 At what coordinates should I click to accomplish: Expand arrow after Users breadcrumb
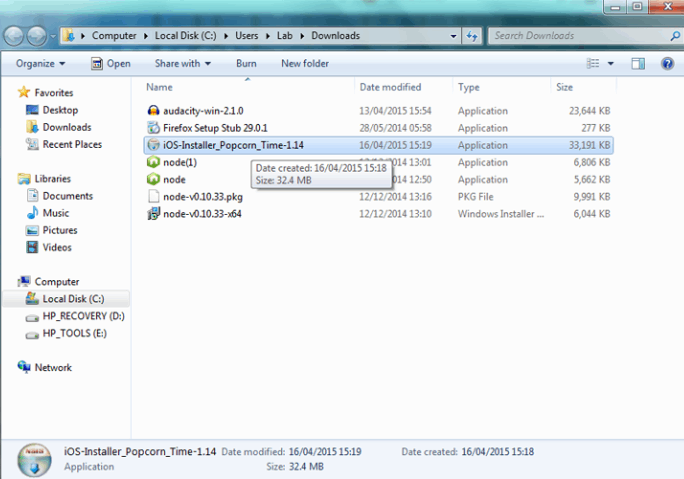point(267,36)
